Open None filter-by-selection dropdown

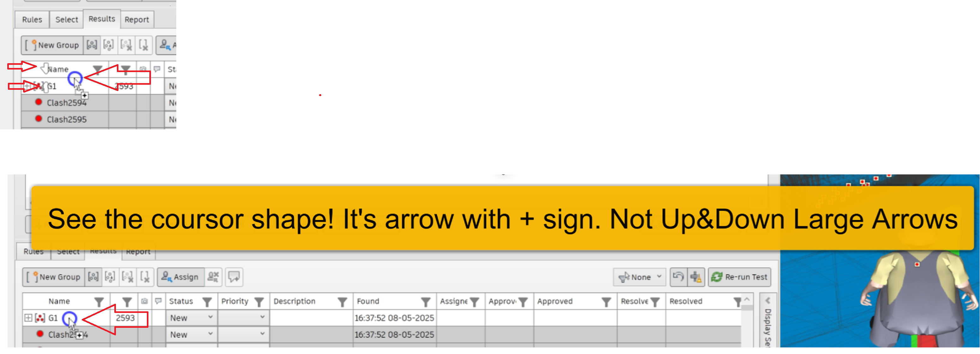tap(640, 277)
